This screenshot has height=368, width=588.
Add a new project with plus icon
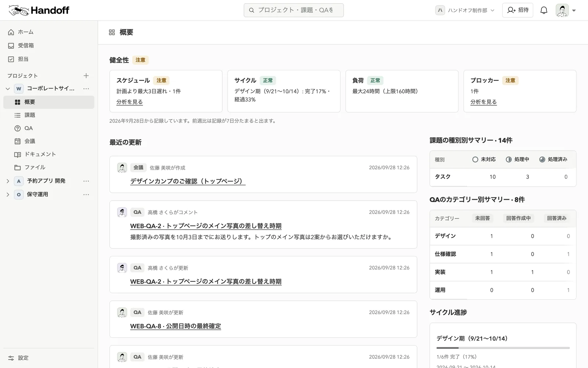coord(86,75)
